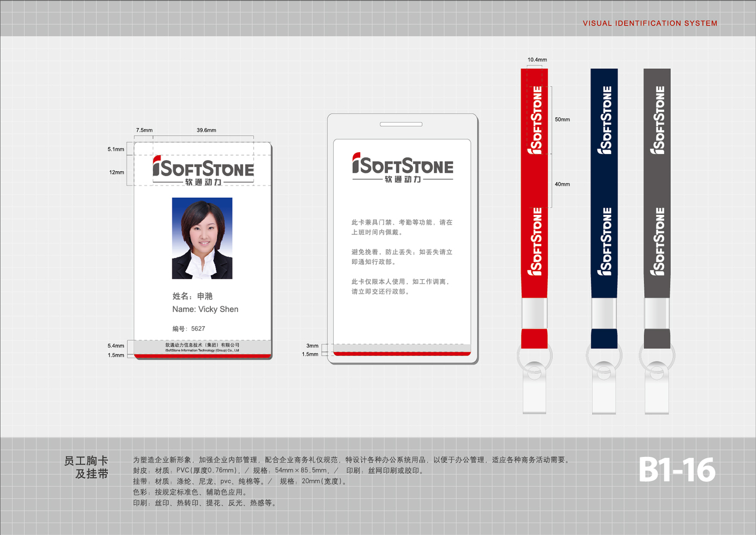Select the metal clasp on the navy lanyard
756x535 pixels.
click(604, 313)
